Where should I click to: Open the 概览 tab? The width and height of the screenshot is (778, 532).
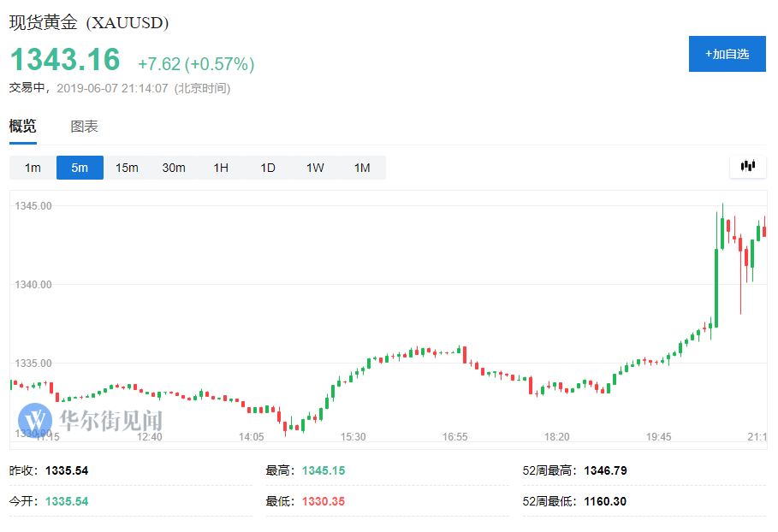click(23, 126)
